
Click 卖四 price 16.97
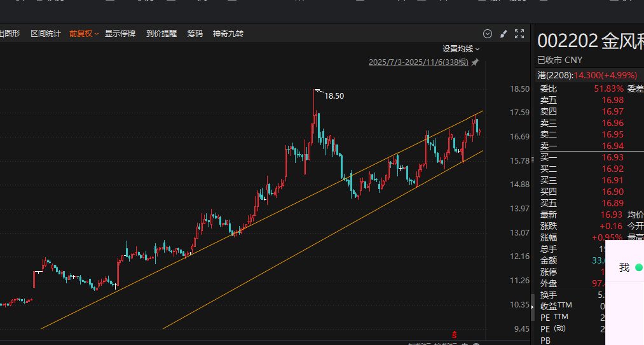[x=612, y=111]
